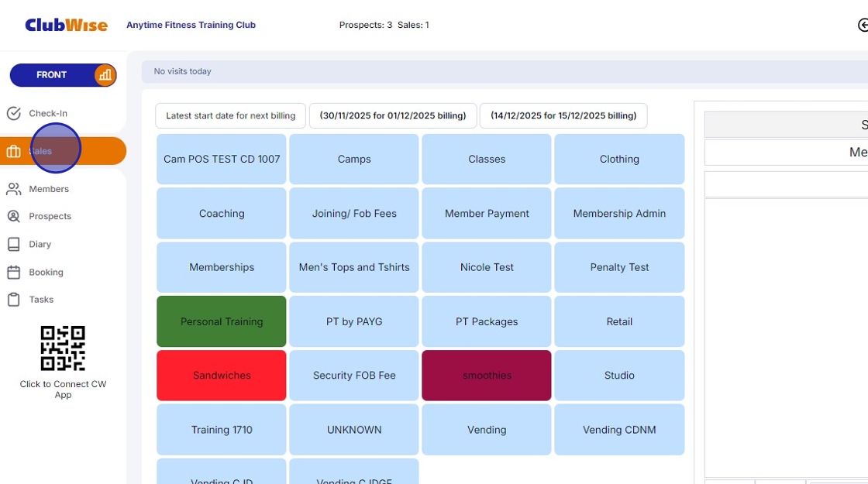Open the Vending category tile

point(487,430)
